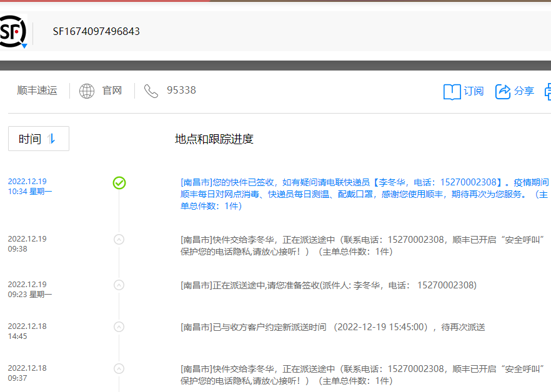
Task: Click the 2022.12.19 09:38 timestamp
Action: click(x=27, y=244)
